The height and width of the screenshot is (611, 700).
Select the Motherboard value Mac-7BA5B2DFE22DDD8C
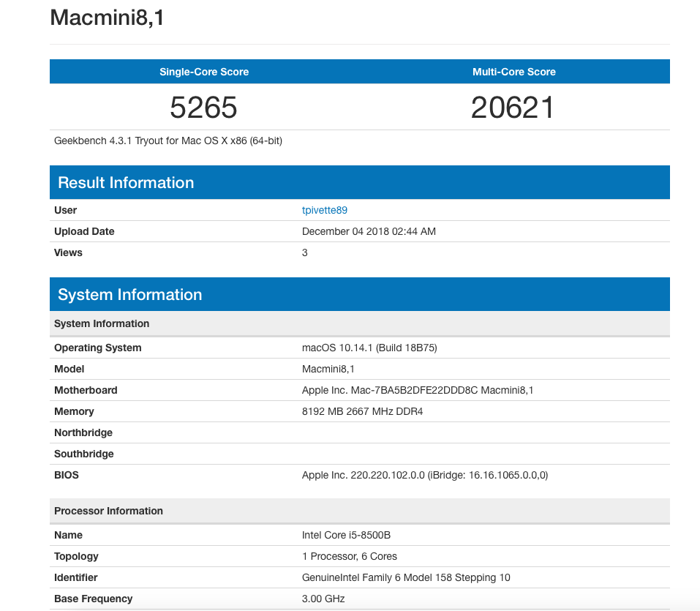(418, 390)
